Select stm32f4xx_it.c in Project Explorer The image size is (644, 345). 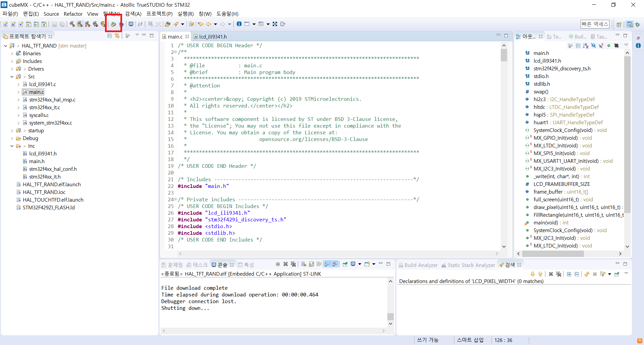[x=45, y=108]
